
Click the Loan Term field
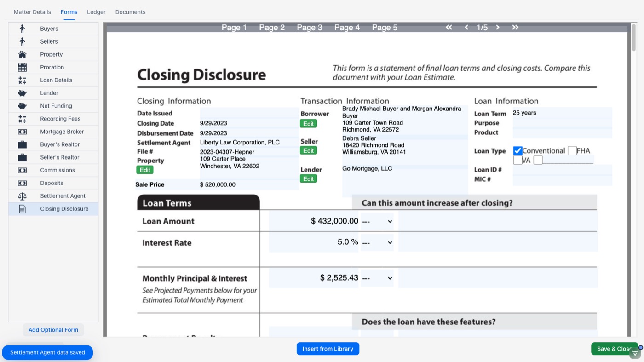point(562,113)
